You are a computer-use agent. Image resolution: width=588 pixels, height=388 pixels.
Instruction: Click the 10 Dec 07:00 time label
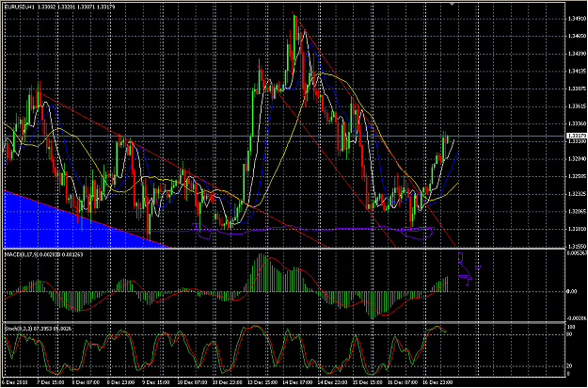click(191, 382)
